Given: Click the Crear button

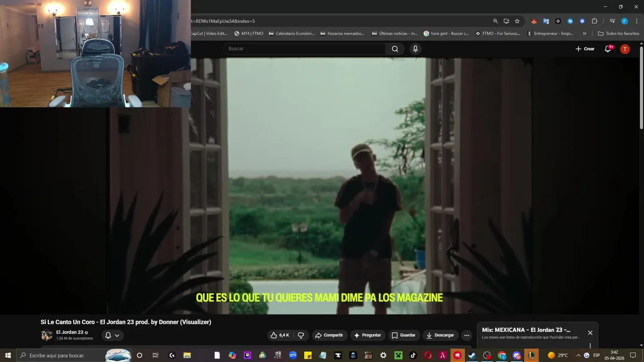Looking at the screenshot, I should pos(585,49).
